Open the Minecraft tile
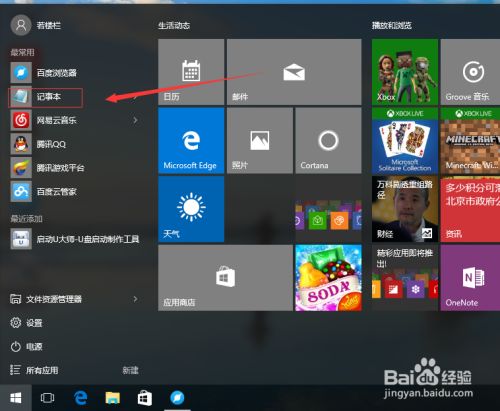The image size is (500, 411). (x=470, y=140)
